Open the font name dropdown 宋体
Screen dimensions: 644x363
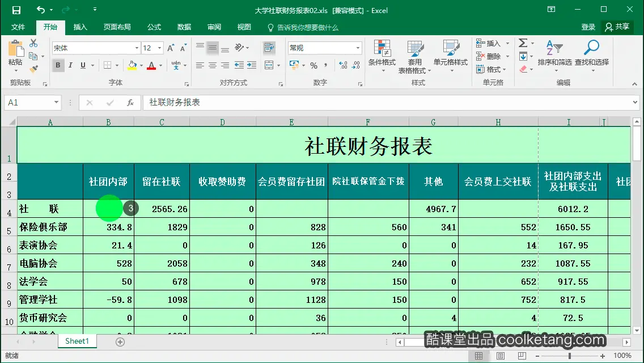click(137, 48)
